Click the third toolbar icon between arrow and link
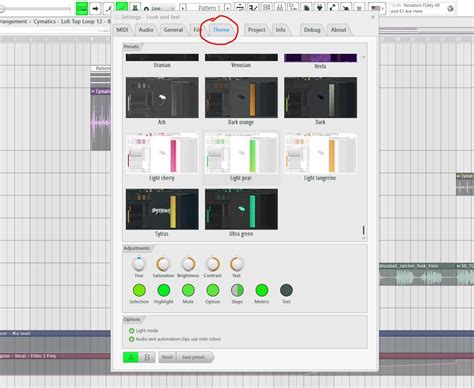Viewport: 474px width, 388px height. tap(109, 8)
